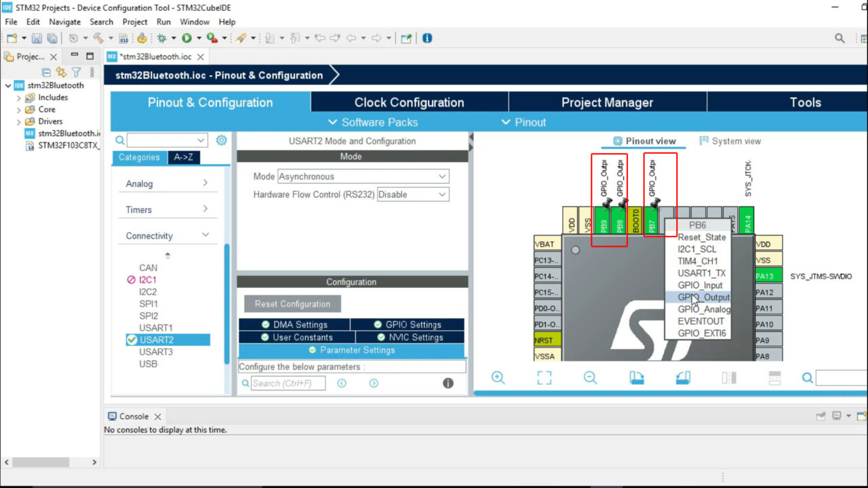
Task: Click the New file toolbar icon
Action: [12, 38]
